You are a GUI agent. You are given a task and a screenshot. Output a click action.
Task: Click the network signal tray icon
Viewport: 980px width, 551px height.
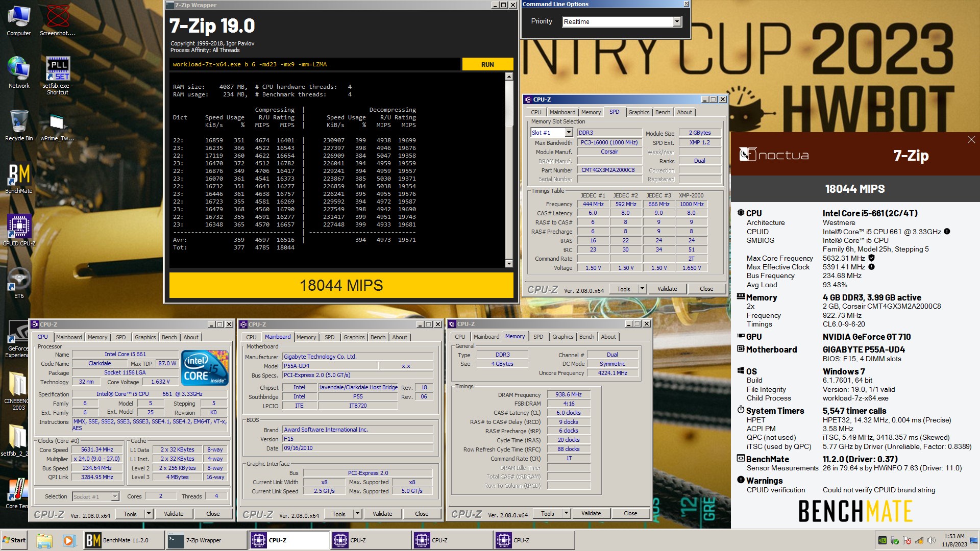919,541
